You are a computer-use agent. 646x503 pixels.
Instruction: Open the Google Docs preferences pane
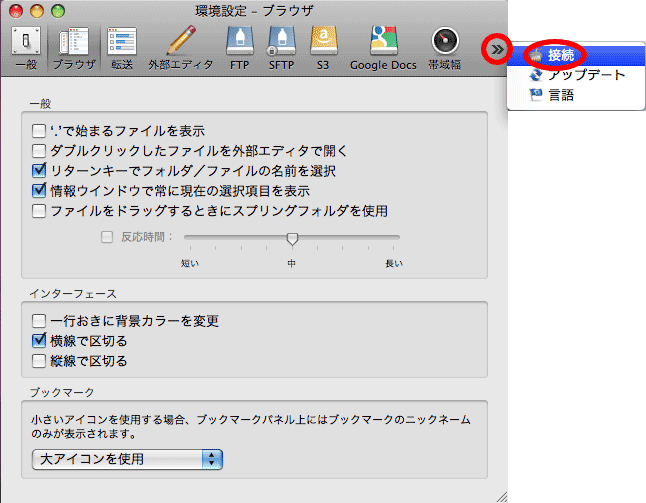coord(383,48)
